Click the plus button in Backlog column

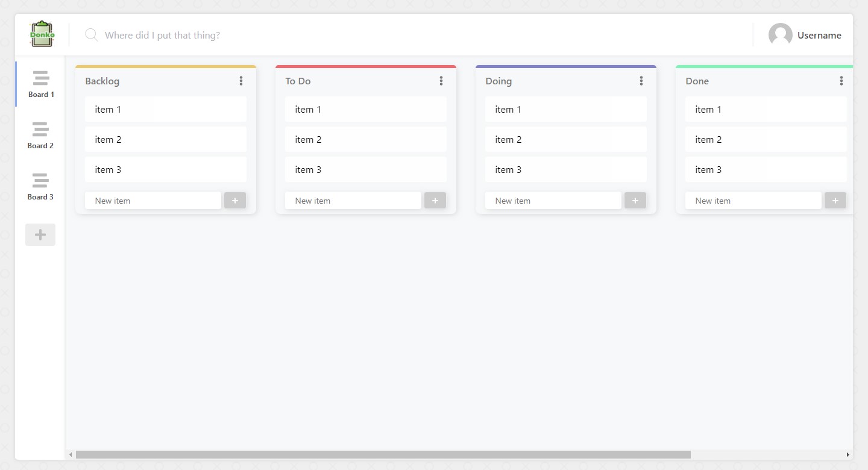(x=235, y=201)
